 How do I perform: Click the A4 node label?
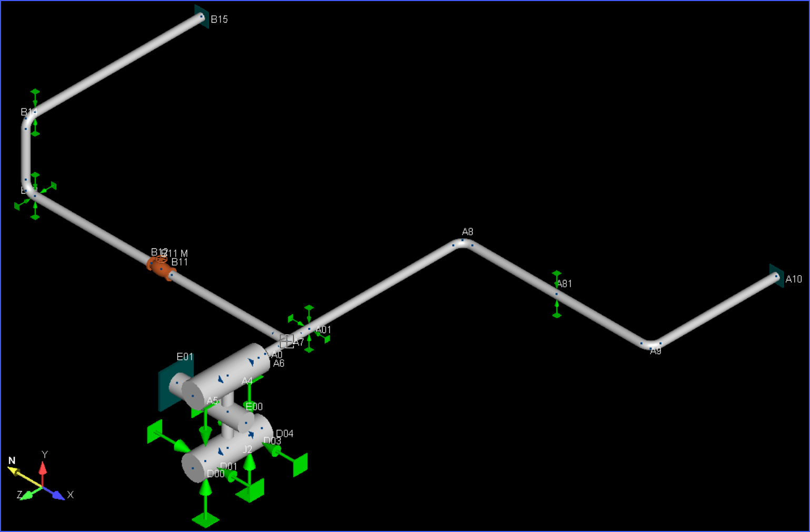247,381
